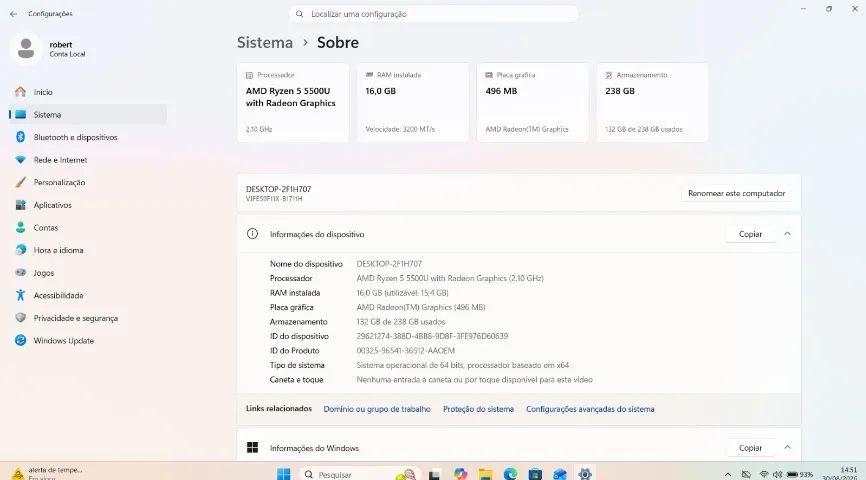Open Microsoft Store from the taskbar
The width and height of the screenshot is (866, 480).
(535, 474)
